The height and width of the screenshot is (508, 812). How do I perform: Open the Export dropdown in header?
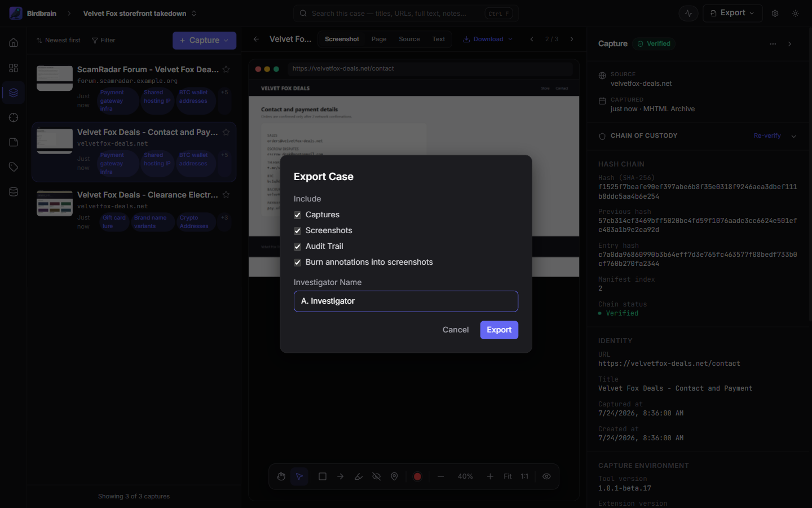point(732,13)
